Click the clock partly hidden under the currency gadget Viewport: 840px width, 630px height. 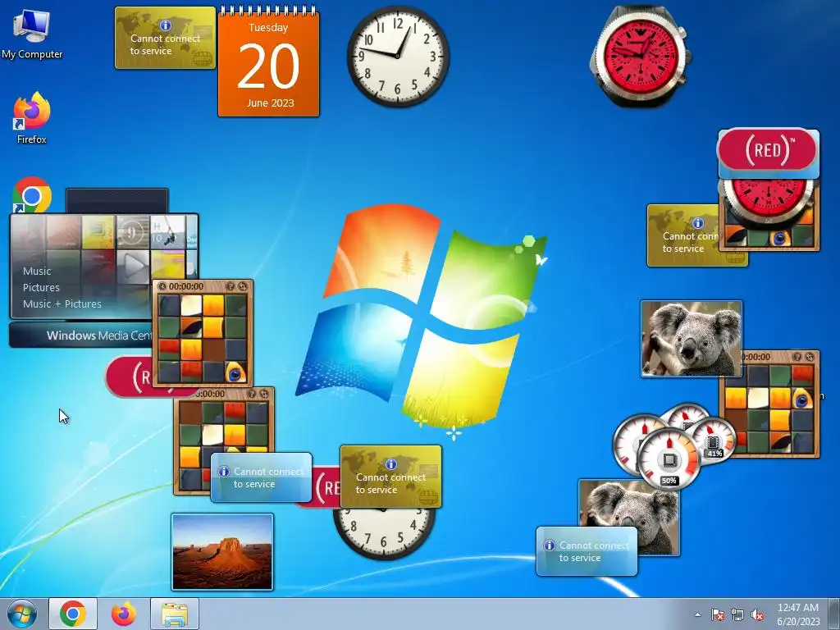384,533
